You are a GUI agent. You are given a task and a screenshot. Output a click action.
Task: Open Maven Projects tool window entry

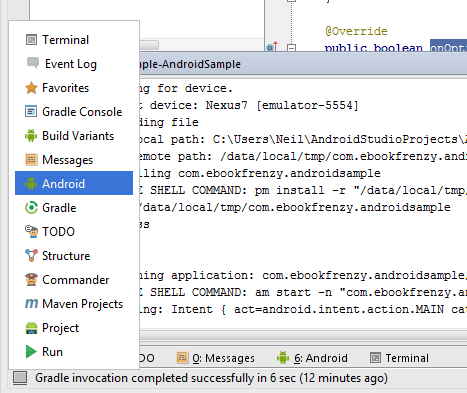pyautogui.click(x=74, y=304)
